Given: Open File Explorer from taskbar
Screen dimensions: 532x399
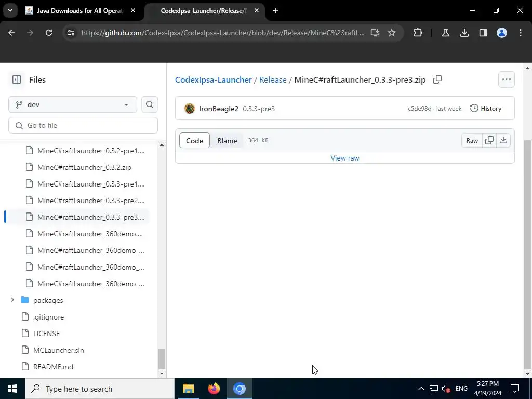Looking at the screenshot, I should [188, 389].
